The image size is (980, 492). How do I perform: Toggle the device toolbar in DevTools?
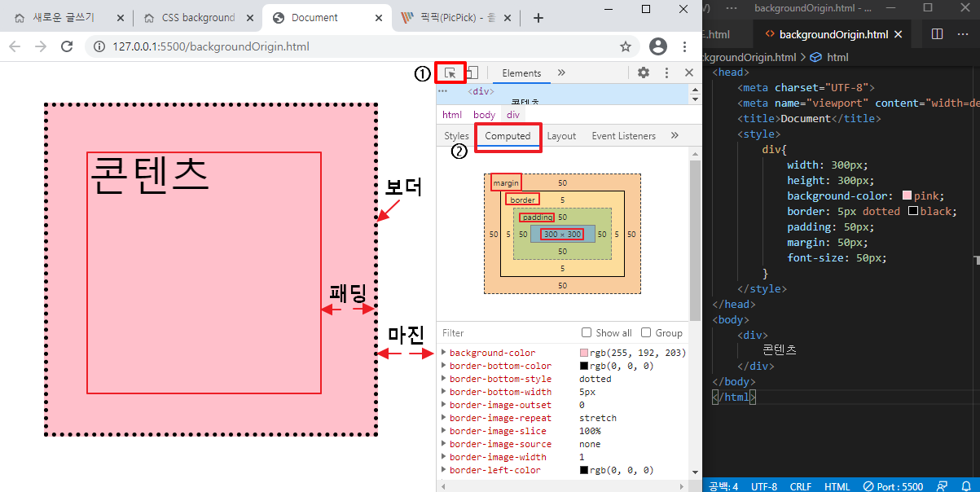click(473, 72)
